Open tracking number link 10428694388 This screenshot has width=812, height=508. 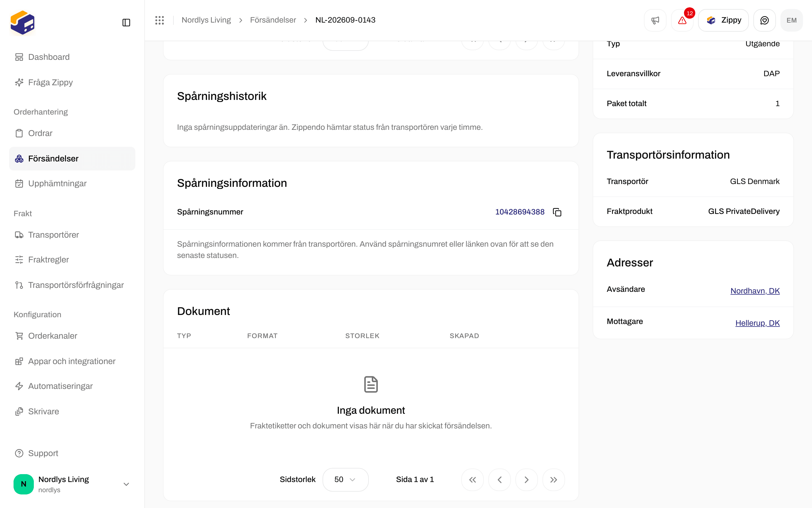coord(520,212)
